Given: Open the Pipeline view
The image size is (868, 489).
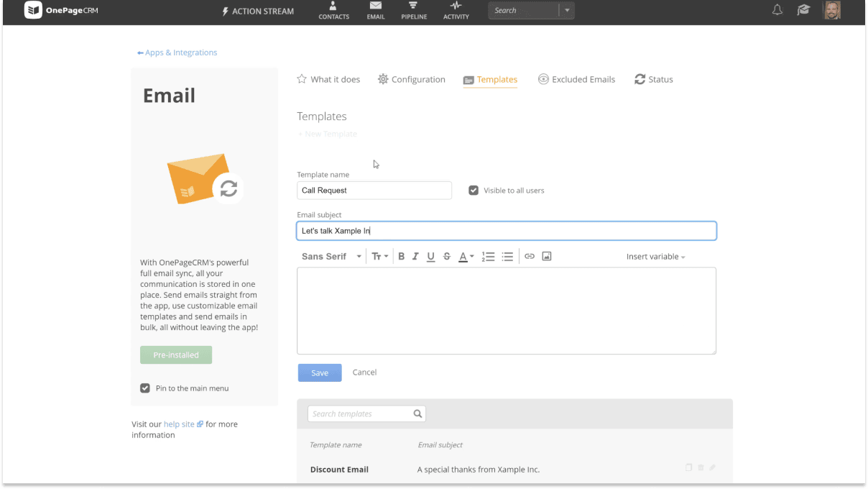Looking at the screenshot, I should tap(414, 11).
